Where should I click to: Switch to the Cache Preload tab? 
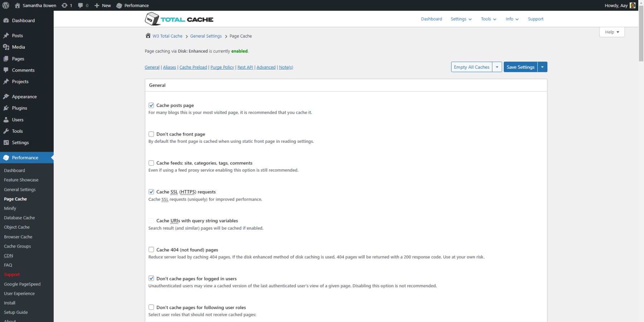pos(193,67)
